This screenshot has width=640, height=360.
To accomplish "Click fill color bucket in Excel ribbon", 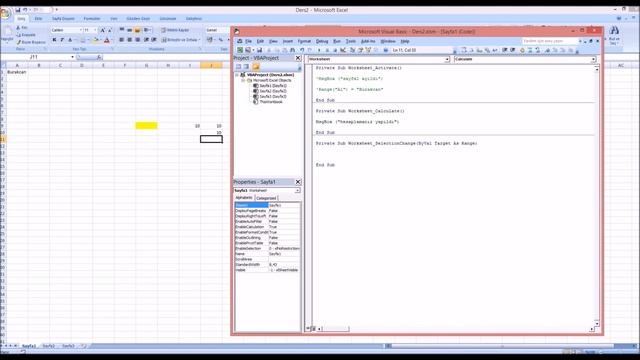I will pyautogui.click(x=96, y=40).
